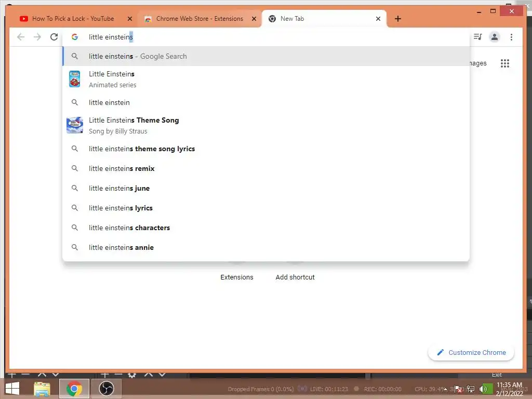Viewport: 532px width, 399px height.
Task: Click Add shortcut
Action: 295,277
